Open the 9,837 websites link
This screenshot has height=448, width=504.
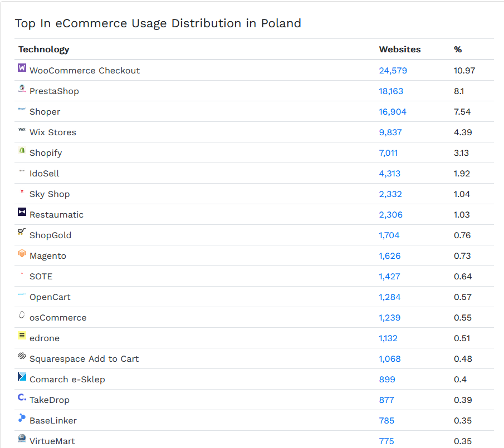tap(390, 132)
